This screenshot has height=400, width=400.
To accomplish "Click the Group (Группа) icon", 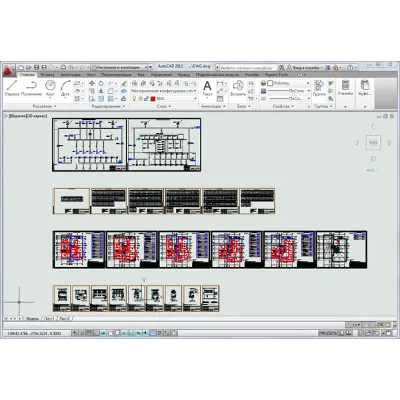I will point(319,88).
